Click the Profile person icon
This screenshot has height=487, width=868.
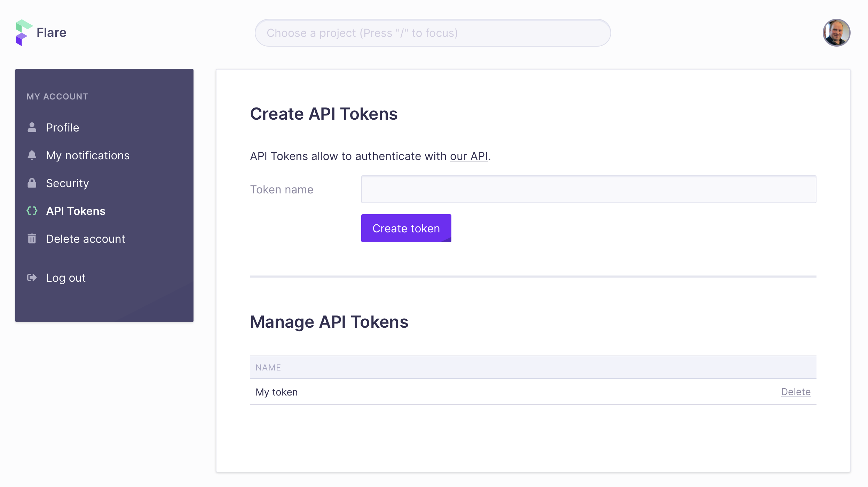(32, 127)
